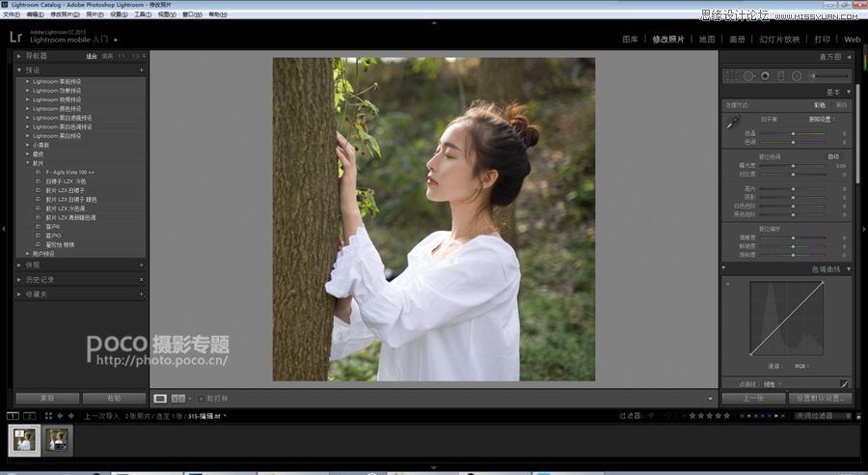This screenshot has height=475, width=868.
Task: Toggle the filter lock switch at far right
Action: [x=858, y=416]
